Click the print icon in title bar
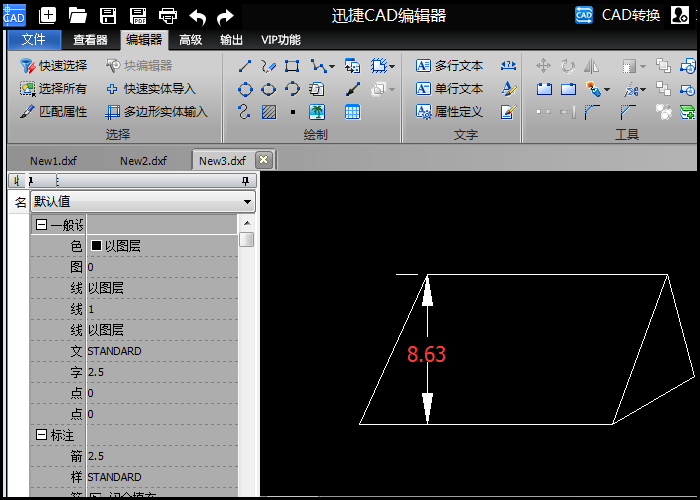This screenshot has width=700, height=500. click(x=168, y=16)
